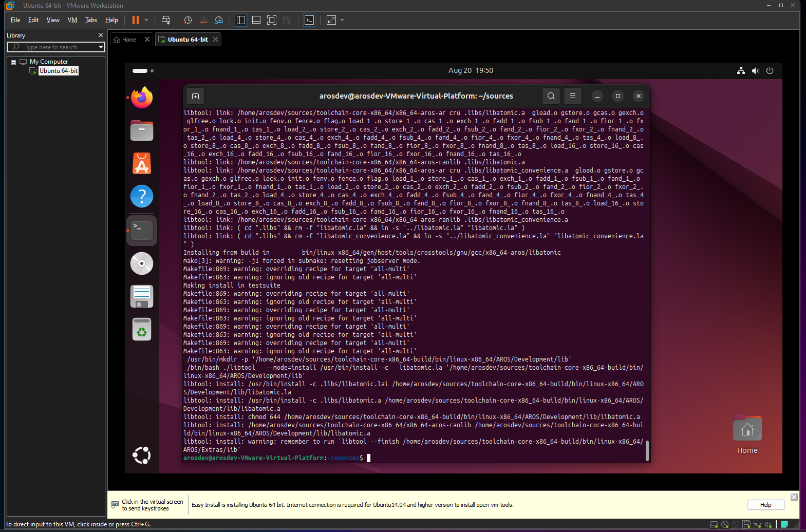Focus the library search field
Viewport: 806px width, 532px height.
tap(56, 47)
